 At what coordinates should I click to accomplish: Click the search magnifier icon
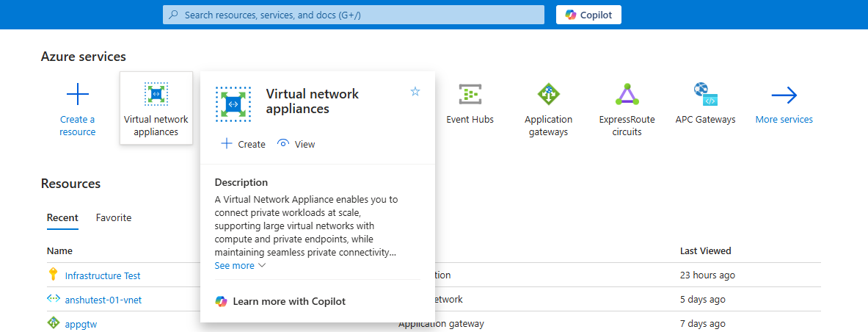[x=174, y=15]
